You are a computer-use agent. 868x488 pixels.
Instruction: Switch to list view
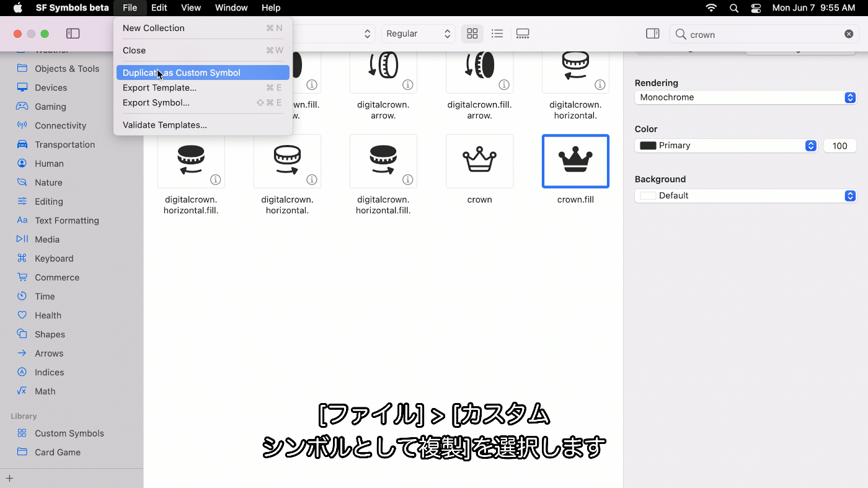click(x=497, y=33)
